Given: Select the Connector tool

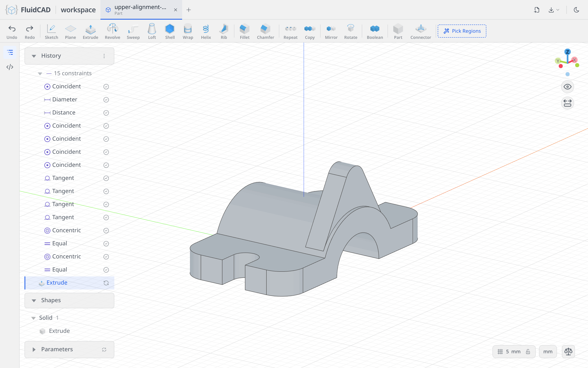Looking at the screenshot, I should (421, 32).
